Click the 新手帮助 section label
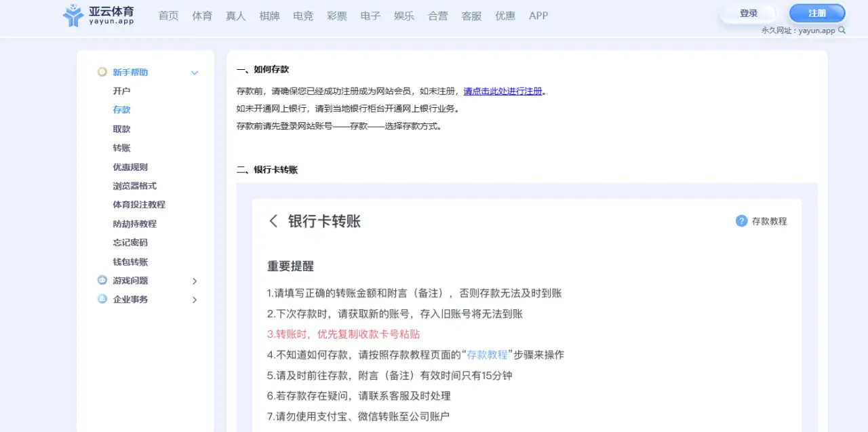Image resolution: width=868 pixels, height=432 pixels. pyautogui.click(x=130, y=73)
